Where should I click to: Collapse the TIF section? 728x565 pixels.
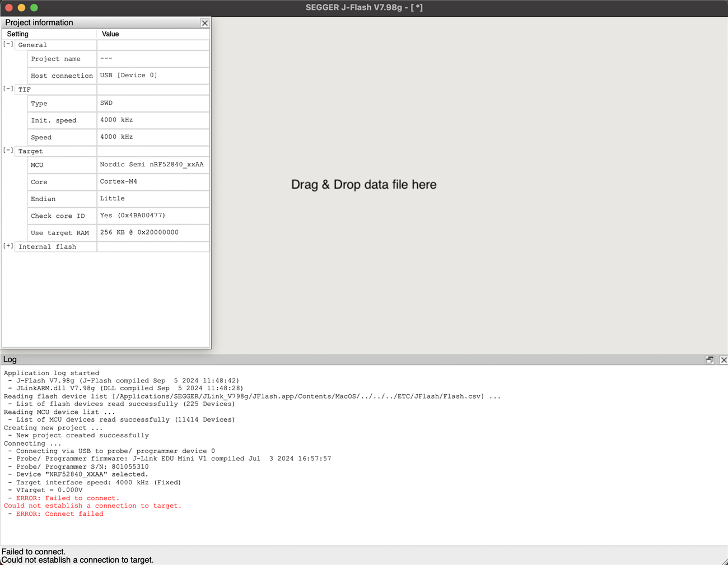8,89
